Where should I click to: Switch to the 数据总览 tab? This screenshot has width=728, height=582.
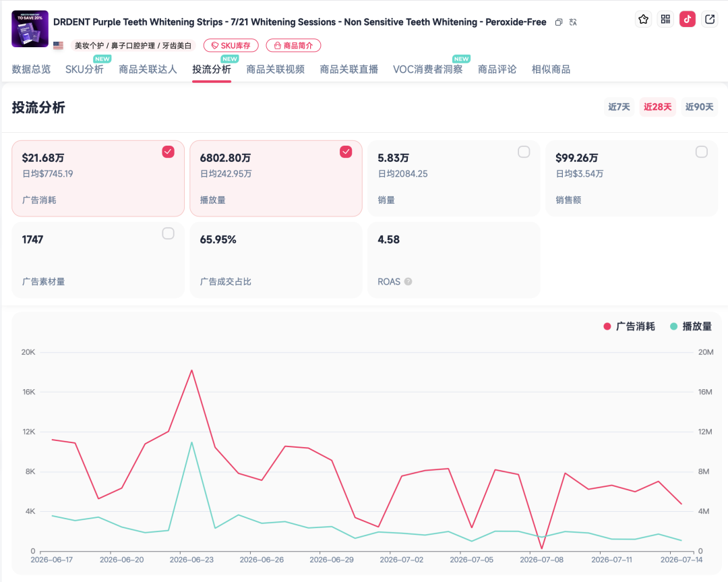pos(31,69)
